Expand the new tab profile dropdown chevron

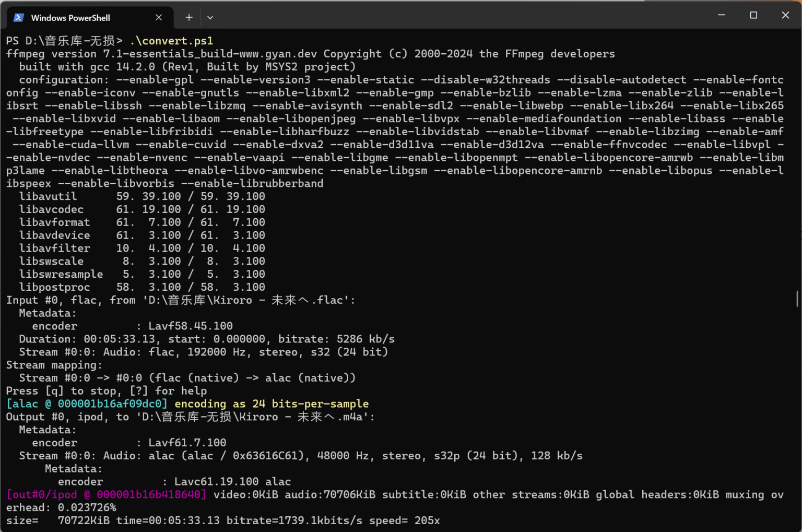coord(210,18)
